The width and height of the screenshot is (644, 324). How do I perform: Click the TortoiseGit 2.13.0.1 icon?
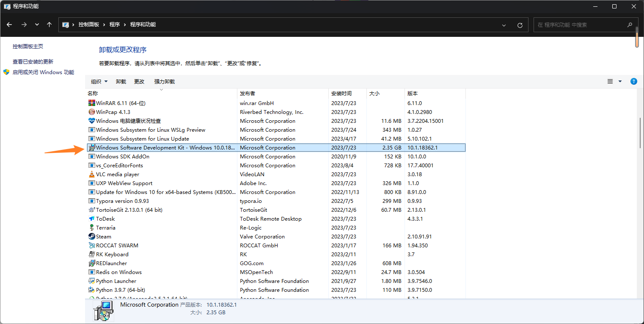[x=92, y=210]
